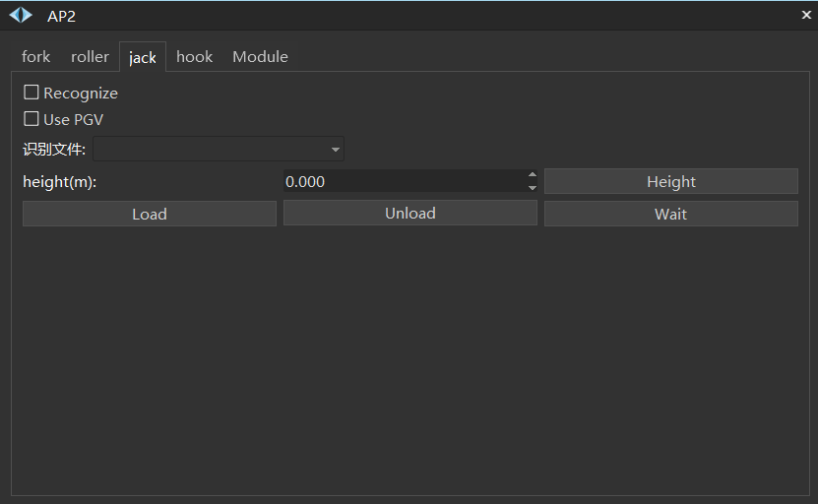Click the AP2 app logo icon

[21, 16]
